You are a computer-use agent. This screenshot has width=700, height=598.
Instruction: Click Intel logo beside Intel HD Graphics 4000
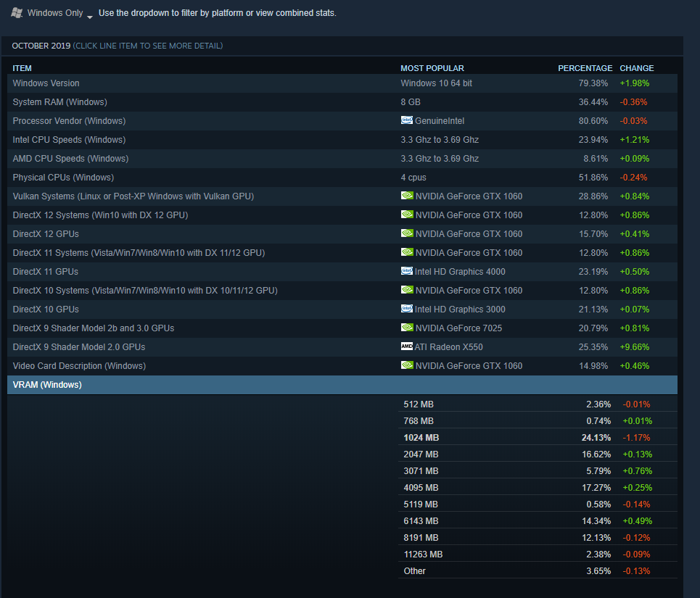[x=407, y=270]
